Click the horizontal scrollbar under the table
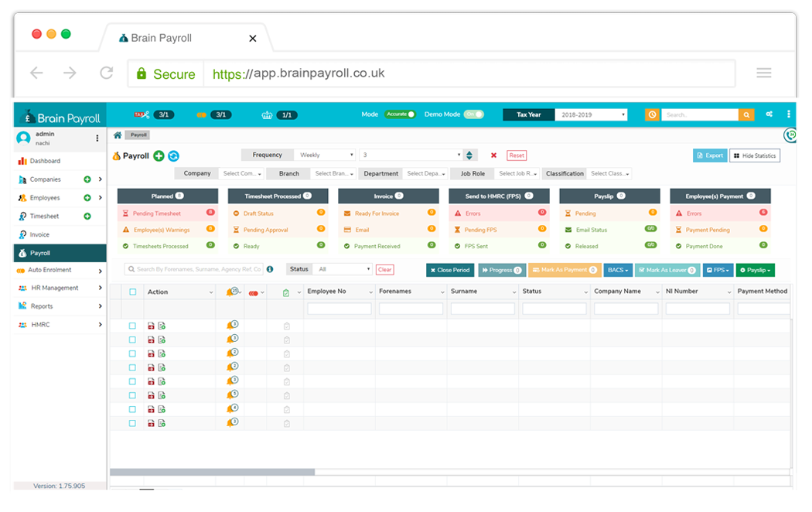Image resolution: width=812 pixels, height=512 pixels. (213, 472)
